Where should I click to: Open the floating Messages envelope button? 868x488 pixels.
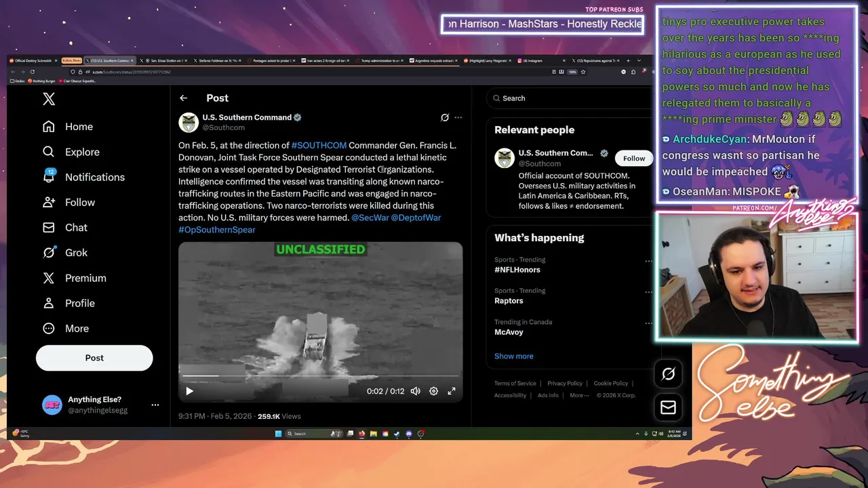[668, 407]
